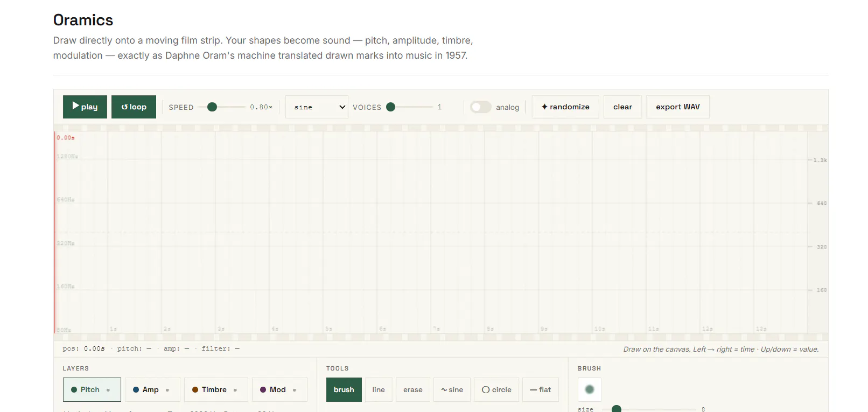Click the 'filter: —' status readout

(220, 349)
